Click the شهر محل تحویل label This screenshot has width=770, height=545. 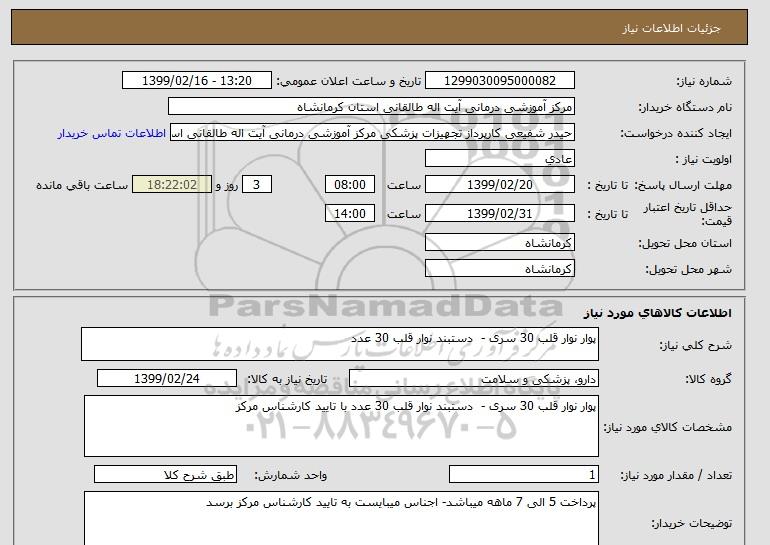[x=688, y=270]
